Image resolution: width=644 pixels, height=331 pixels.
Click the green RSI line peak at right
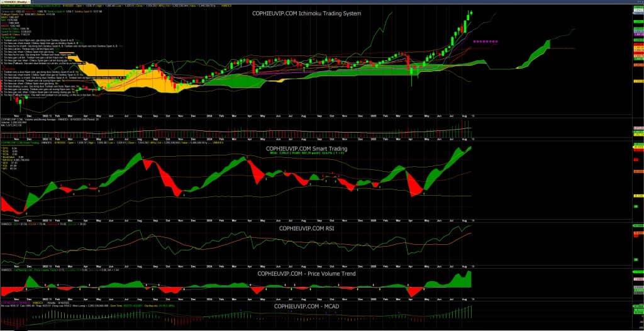coord(469,226)
